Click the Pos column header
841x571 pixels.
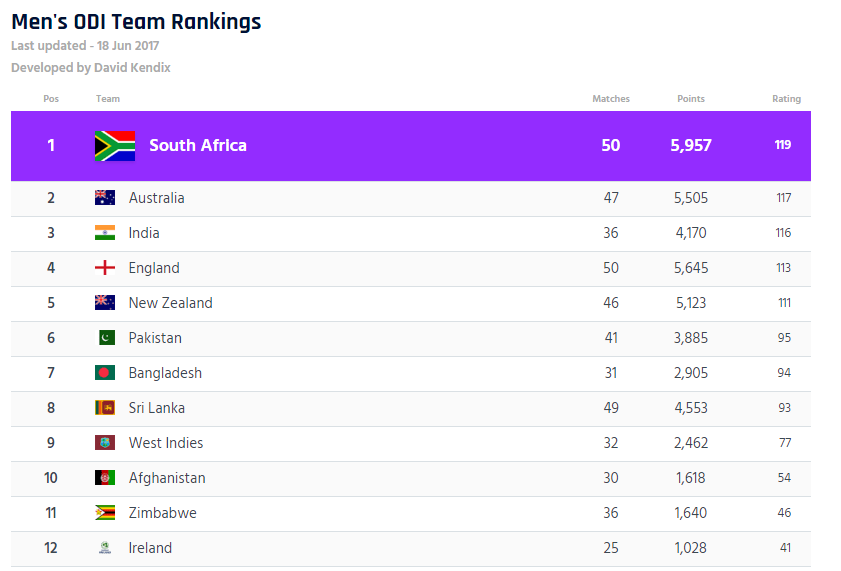51,99
